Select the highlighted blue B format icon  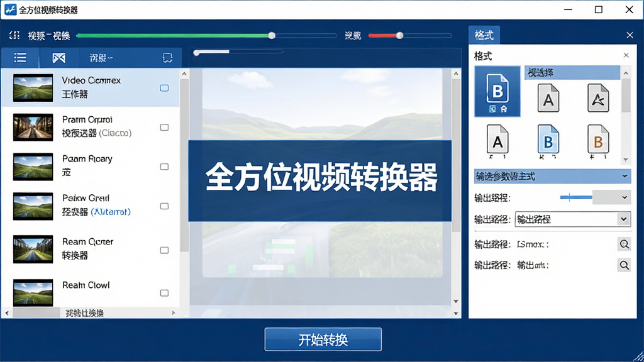pyautogui.click(x=497, y=92)
